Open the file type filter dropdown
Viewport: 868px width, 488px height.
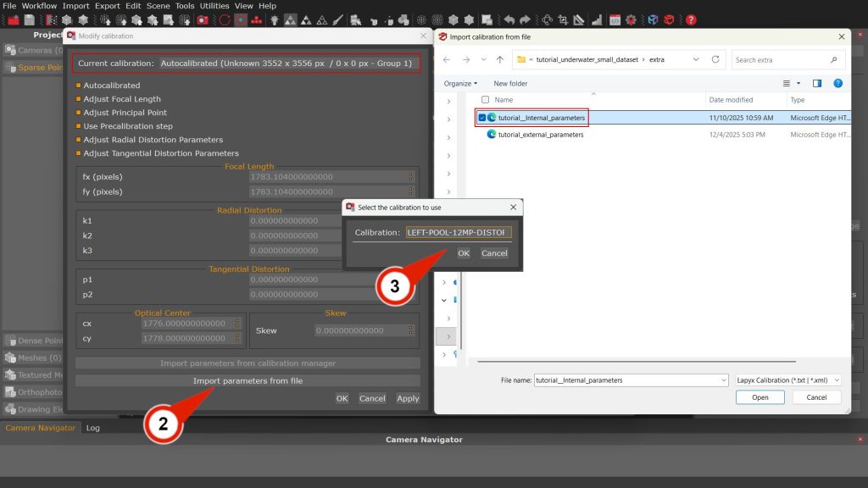click(788, 380)
